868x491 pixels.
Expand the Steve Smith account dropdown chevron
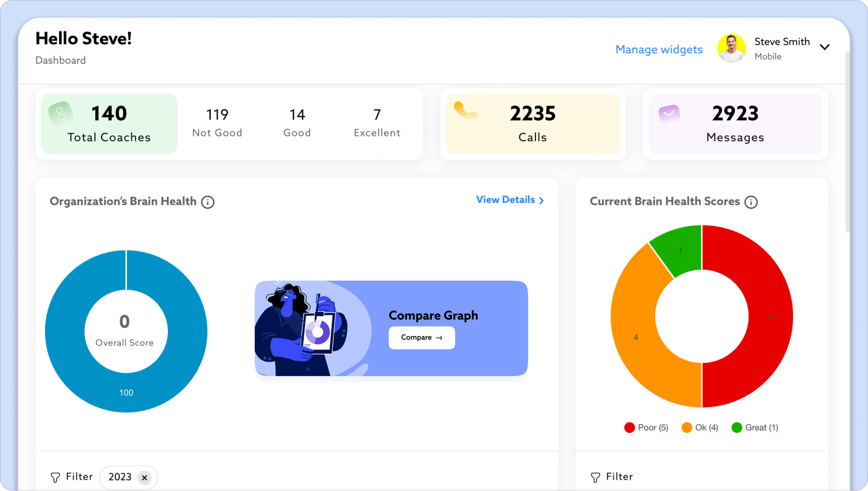(825, 47)
